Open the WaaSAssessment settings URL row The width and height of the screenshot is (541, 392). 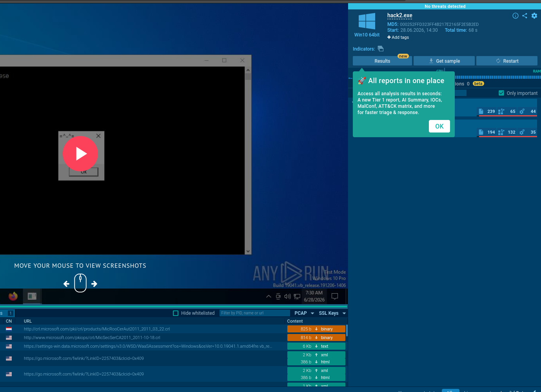(x=148, y=346)
